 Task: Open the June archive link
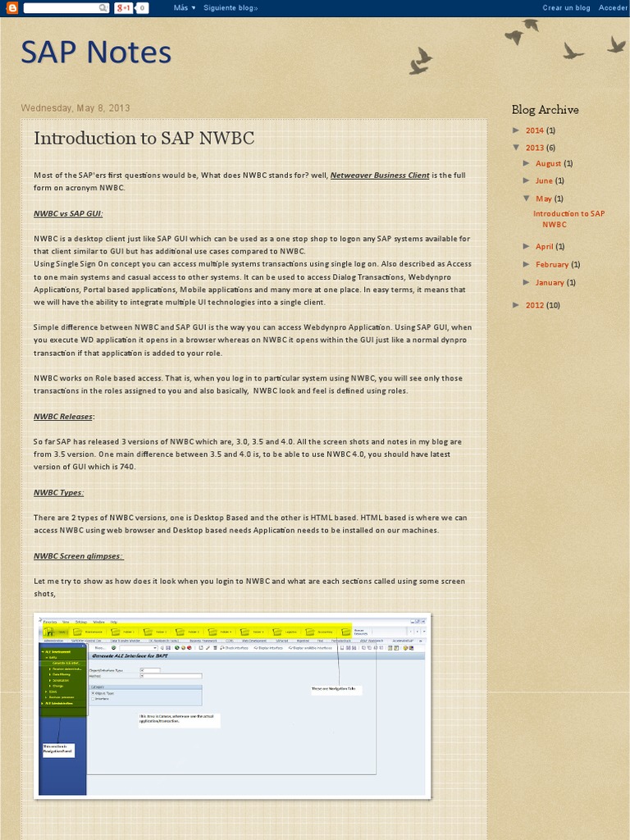pyautogui.click(x=544, y=180)
